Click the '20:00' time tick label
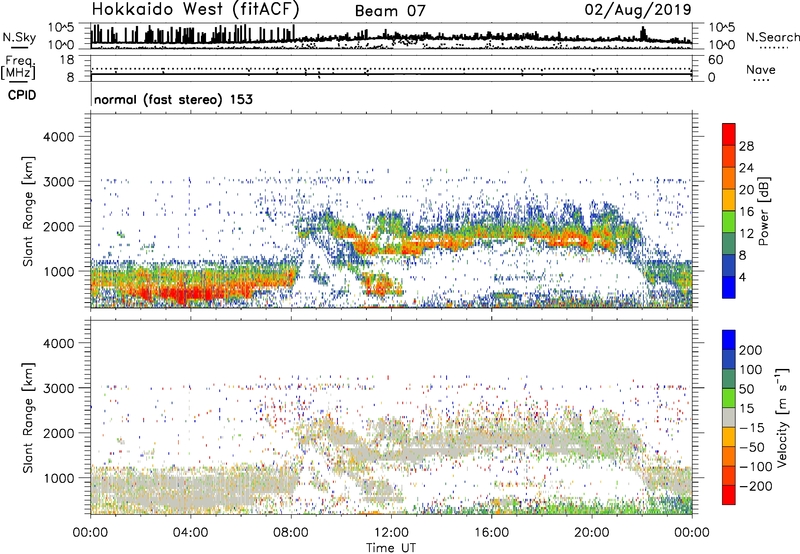This screenshot has height=554, width=800. (591, 533)
